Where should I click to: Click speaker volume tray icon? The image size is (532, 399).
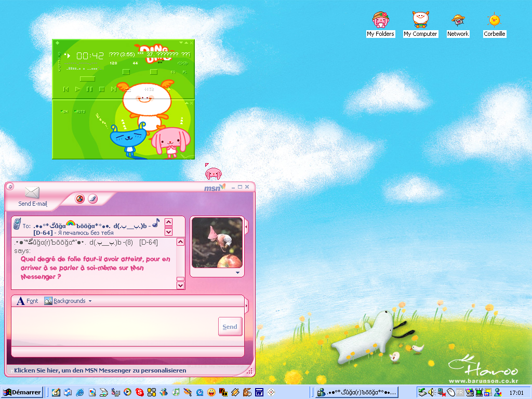pyautogui.click(x=432, y=393)
